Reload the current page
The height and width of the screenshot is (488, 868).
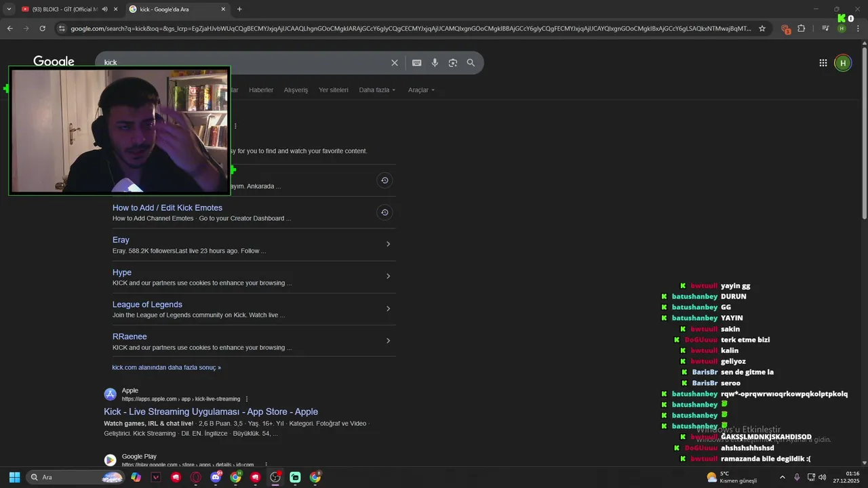point(43,28)
